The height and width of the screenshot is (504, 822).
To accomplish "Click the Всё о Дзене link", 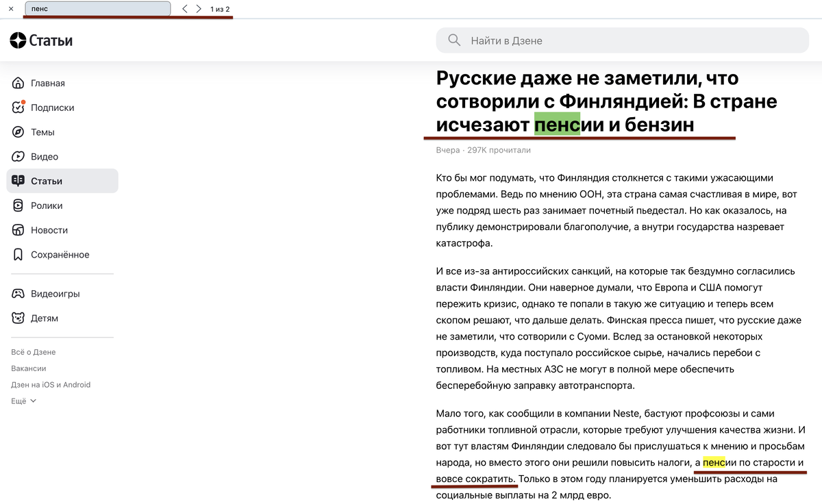I will [x=34, y=351].
